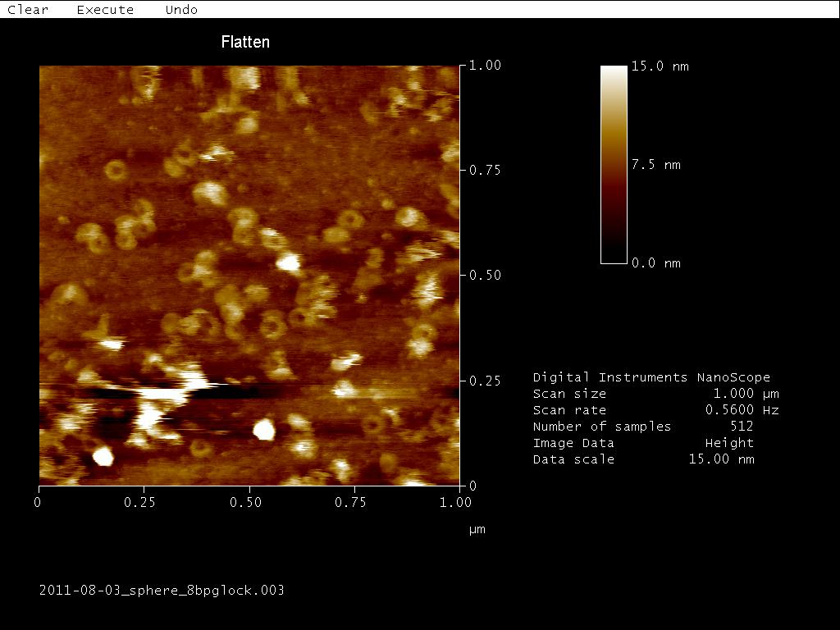
Task: Click the 0.75 tick label on vertical axis
Action: click(485, 170)
